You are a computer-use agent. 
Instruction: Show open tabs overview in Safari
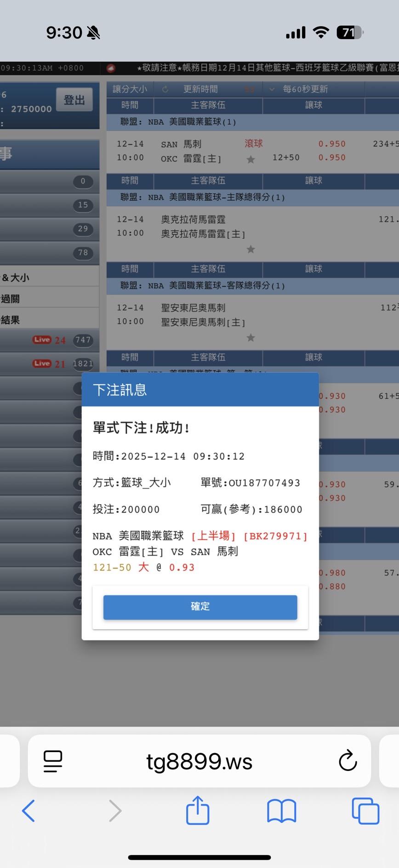pyautogui.click(x=365, y=811)
